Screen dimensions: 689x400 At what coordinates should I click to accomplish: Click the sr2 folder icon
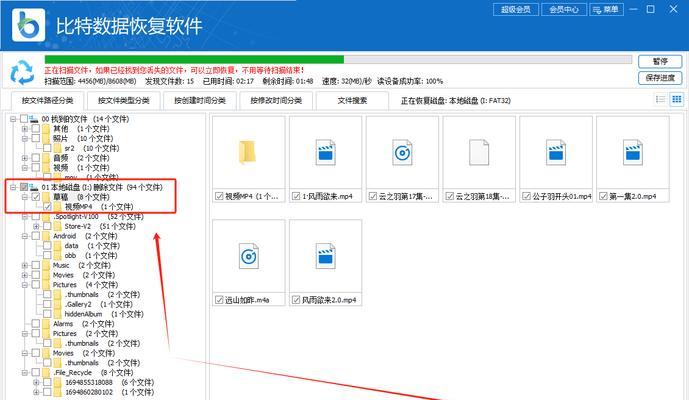58,148
